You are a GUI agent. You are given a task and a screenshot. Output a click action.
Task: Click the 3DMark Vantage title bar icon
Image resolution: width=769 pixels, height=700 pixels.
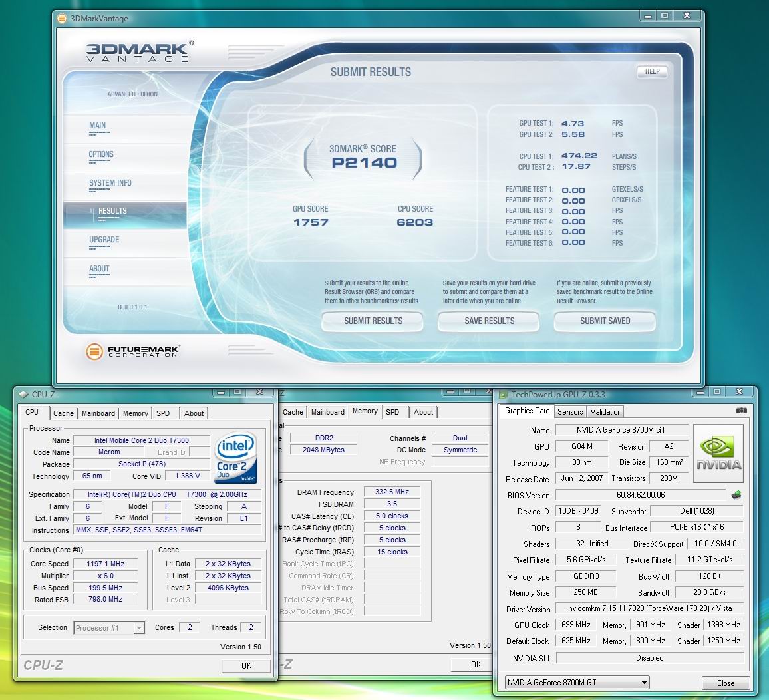tap(62, 19)
